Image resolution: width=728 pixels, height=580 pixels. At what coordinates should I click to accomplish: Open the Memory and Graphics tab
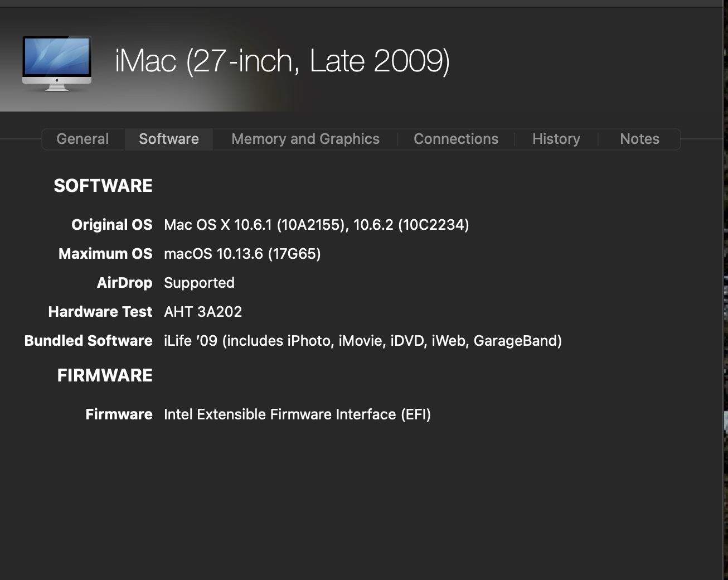(x=305, y=139)
